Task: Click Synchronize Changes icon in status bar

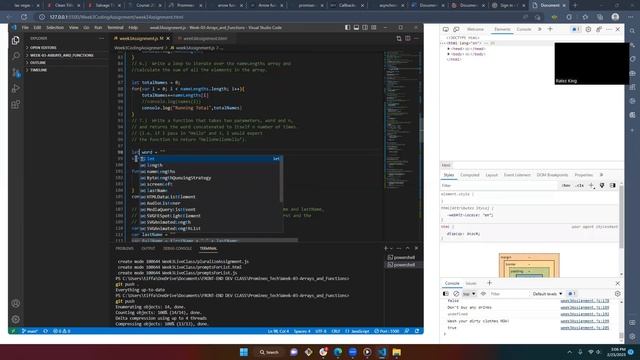Action: [46, 331]
